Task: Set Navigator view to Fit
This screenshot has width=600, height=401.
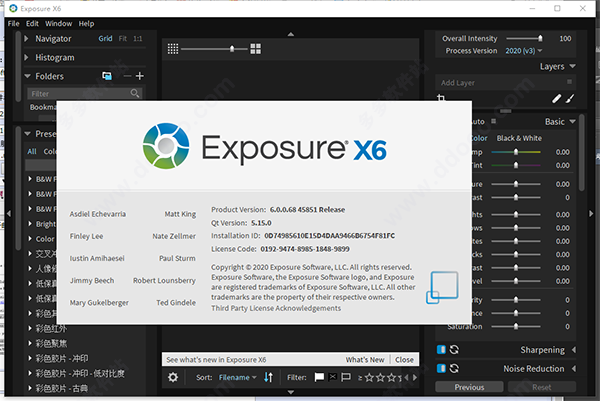Action: (x=122, y=38)
